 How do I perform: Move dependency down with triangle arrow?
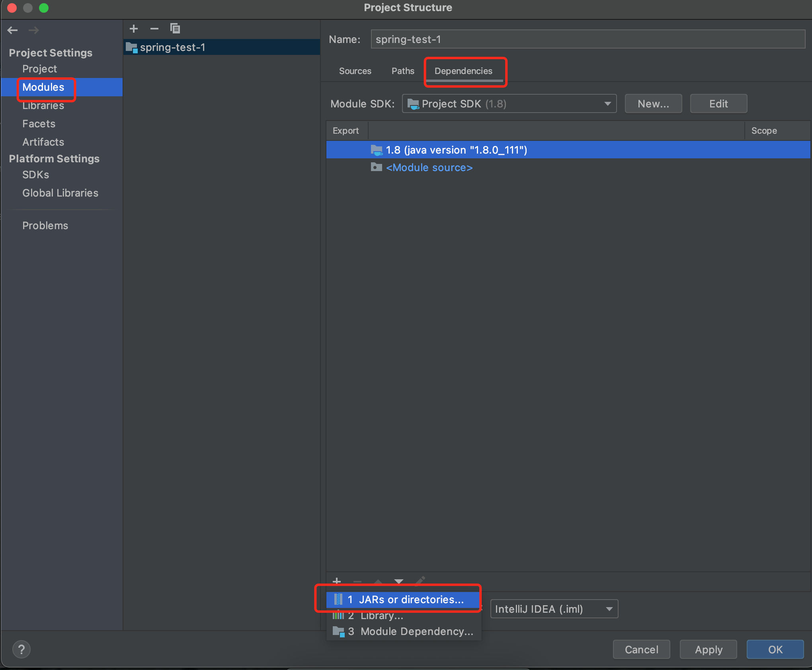[398, 581]
